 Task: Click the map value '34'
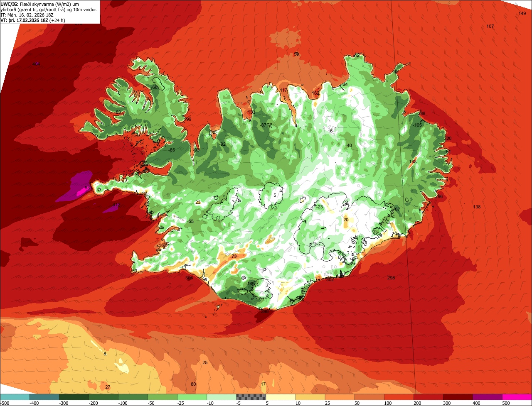[x=345, y=84]
